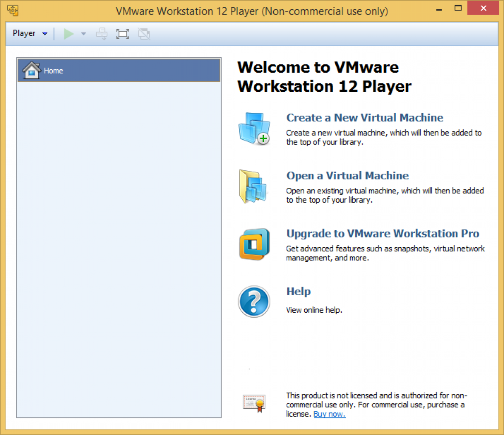504x435 pixels.
Task: Enter full screen mode icon
Action: click(x=122, y=34)
